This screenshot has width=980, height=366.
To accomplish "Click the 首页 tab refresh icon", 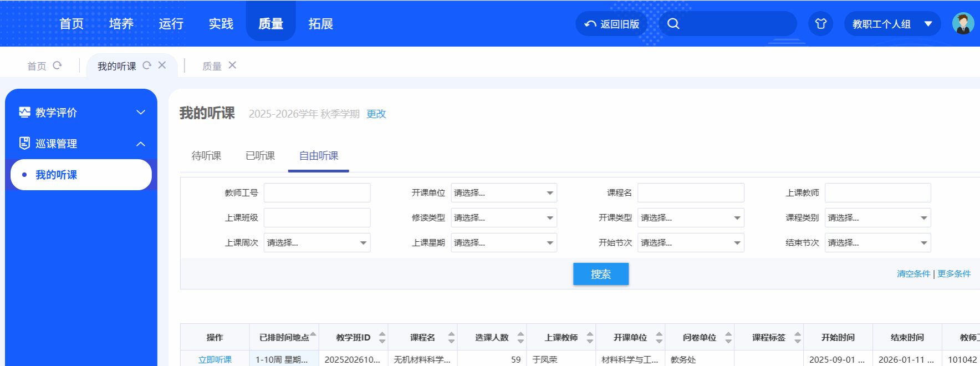I will click(57, 65).
